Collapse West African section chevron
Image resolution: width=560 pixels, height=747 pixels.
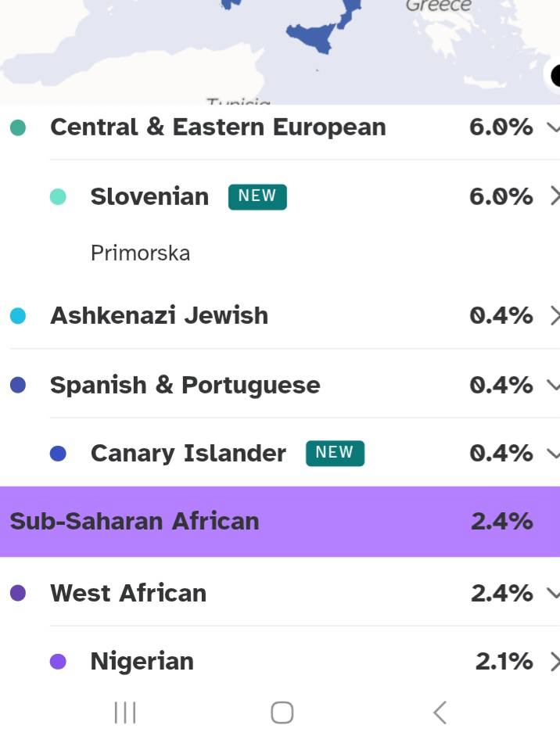[x=553, y=593]
